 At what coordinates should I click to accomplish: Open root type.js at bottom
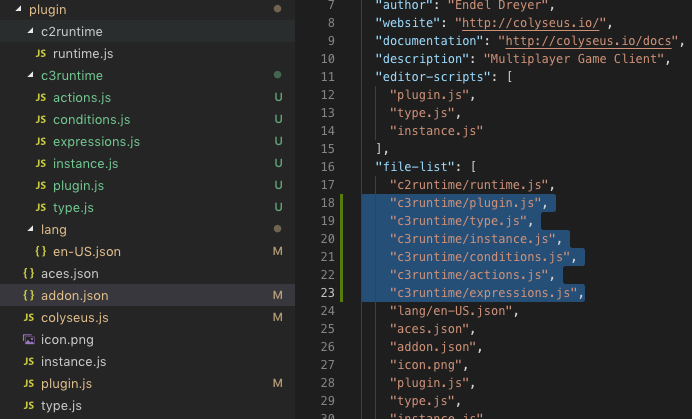pos(61,405)
